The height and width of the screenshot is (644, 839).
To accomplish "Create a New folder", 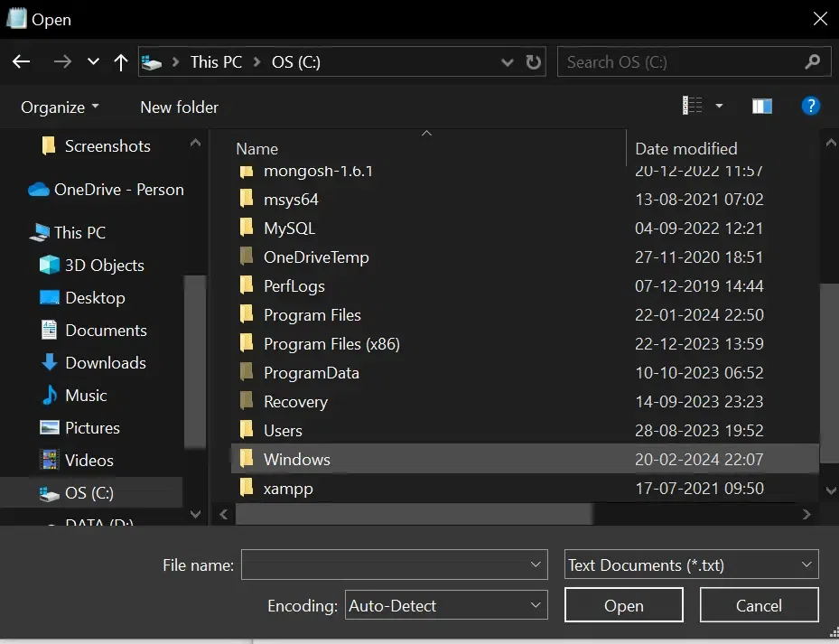I will point(179,107).
